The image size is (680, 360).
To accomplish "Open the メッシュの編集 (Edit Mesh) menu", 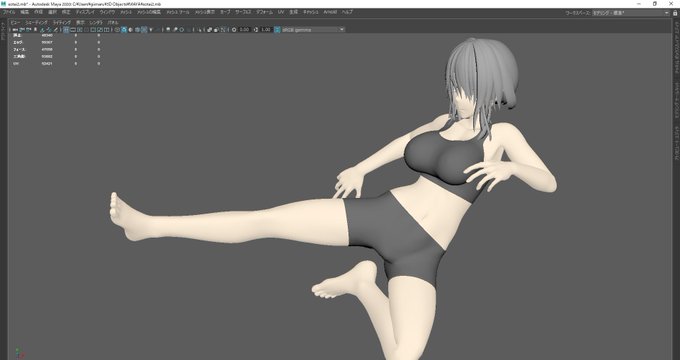I will (x=149, y=12).
